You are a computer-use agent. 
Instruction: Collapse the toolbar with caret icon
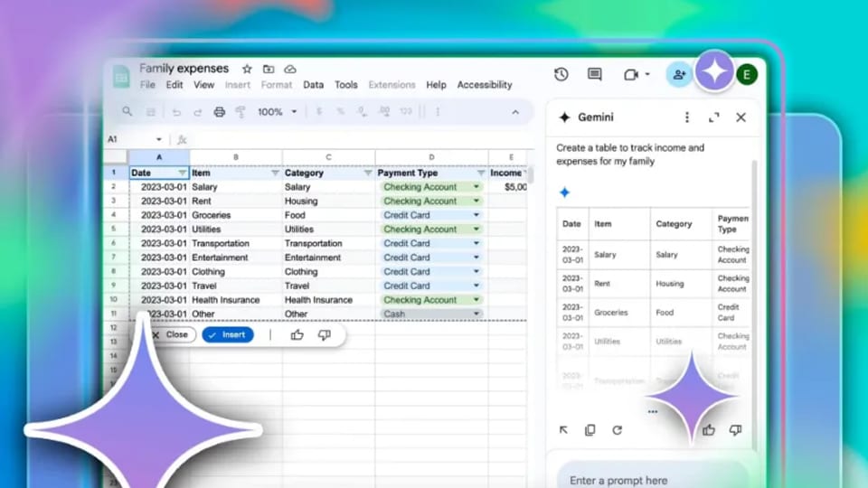(515, 112)
